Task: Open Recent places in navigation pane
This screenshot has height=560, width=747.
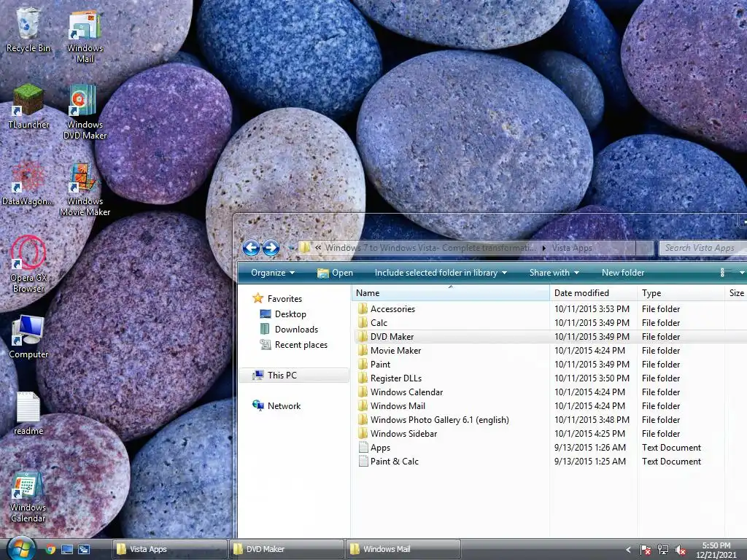Action: pos(294,345)
